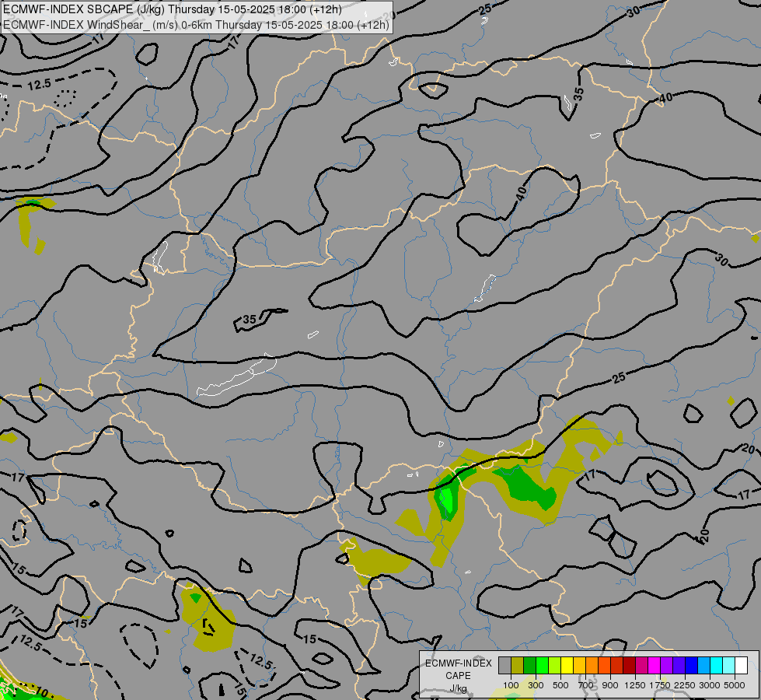Select the 3000 legend value
The height and width of the screenshot is (700, 761).
710,685
